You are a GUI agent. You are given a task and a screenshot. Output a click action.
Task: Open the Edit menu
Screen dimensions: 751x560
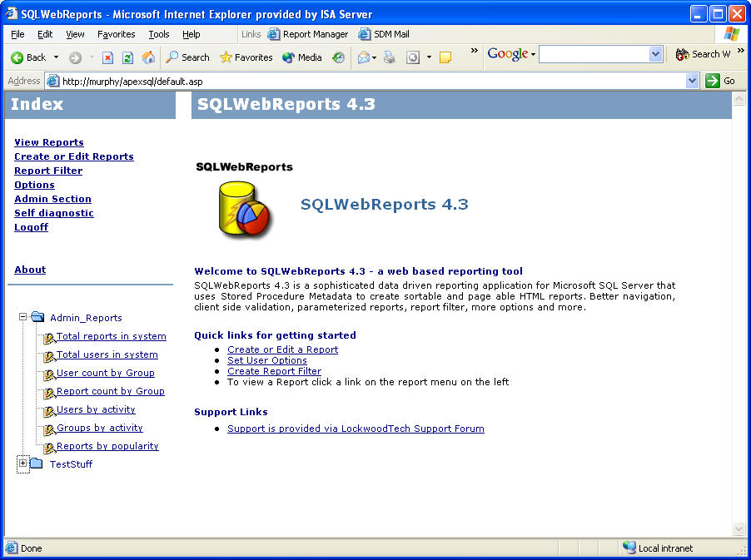pos(45,34)
